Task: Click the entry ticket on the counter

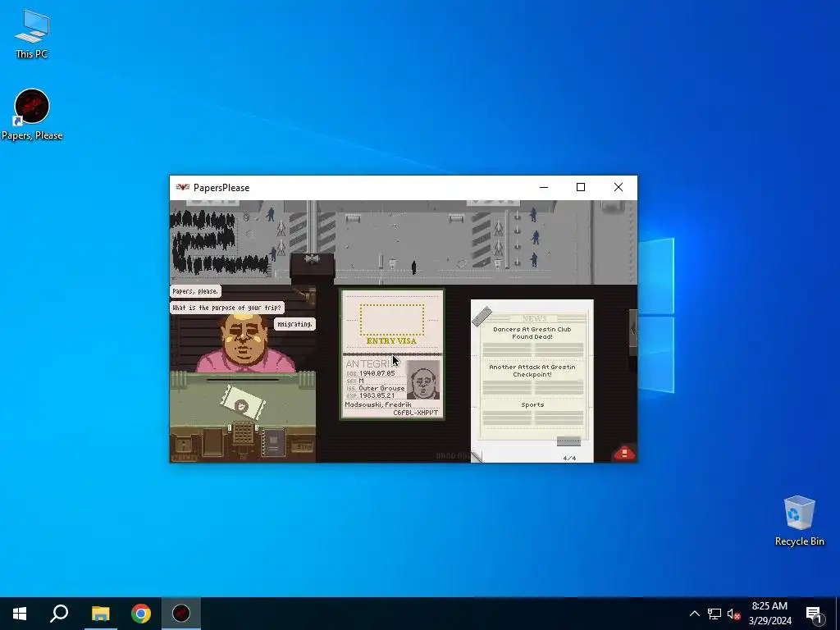Action: coord(243,404)
